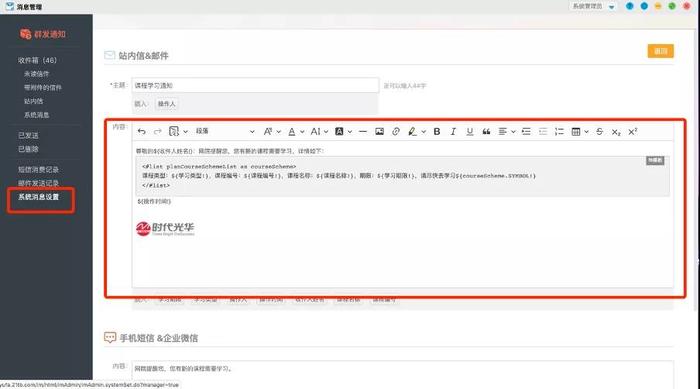This screenshot has width=700, height=389.
Task: Insert a horizontal line
Action: pos(363,131)
